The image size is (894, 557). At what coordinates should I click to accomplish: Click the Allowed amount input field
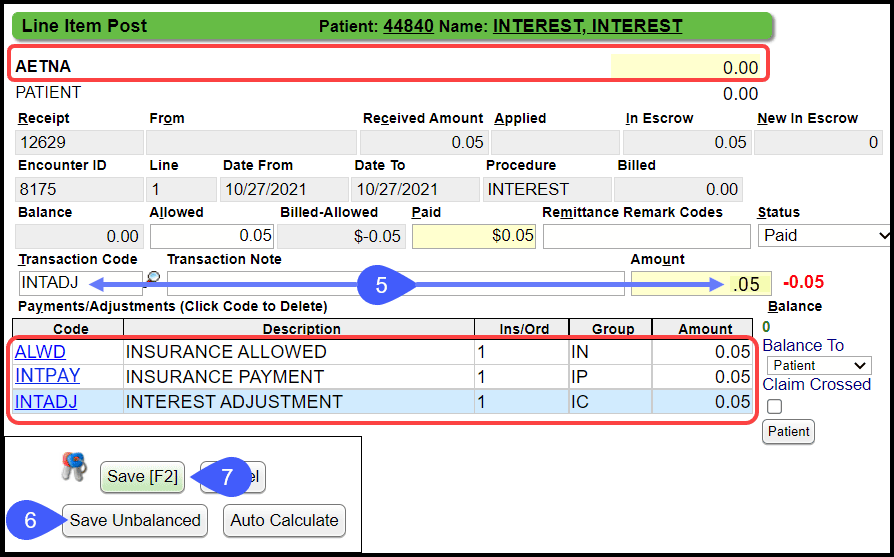click(211, 236)
